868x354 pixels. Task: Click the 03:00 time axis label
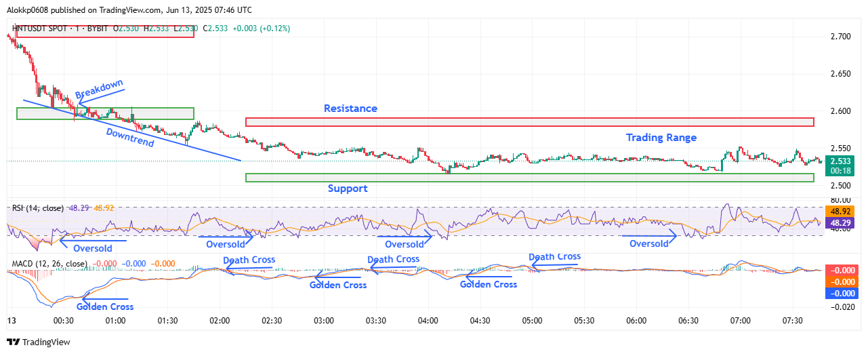tap(324, 320)
